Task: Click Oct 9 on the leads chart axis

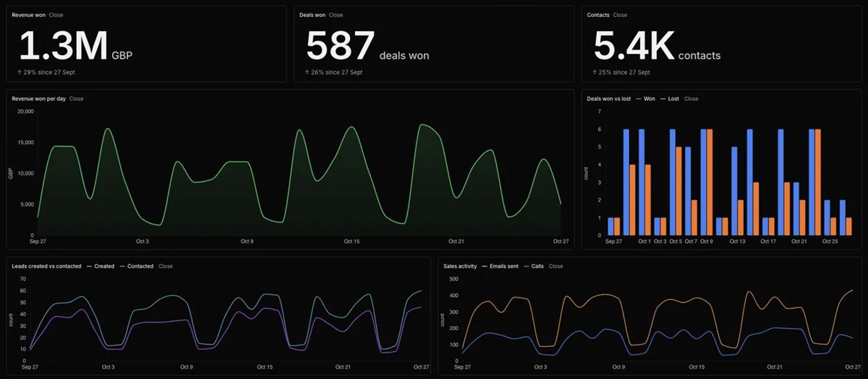Action: click(x=187, y=367)
